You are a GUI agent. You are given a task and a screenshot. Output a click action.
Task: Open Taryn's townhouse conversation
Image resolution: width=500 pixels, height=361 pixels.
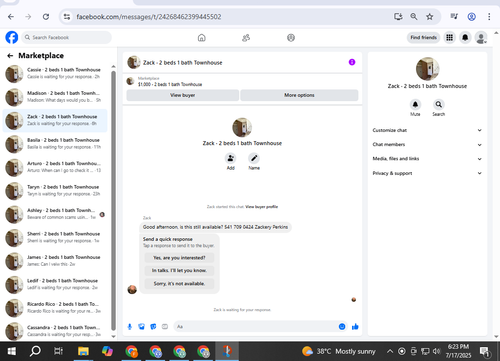55,190
